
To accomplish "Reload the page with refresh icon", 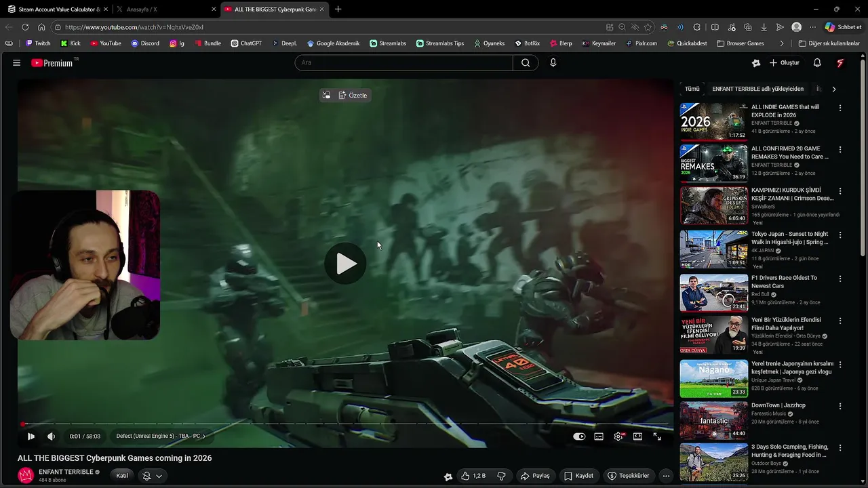I will click(x=25, y=27).
